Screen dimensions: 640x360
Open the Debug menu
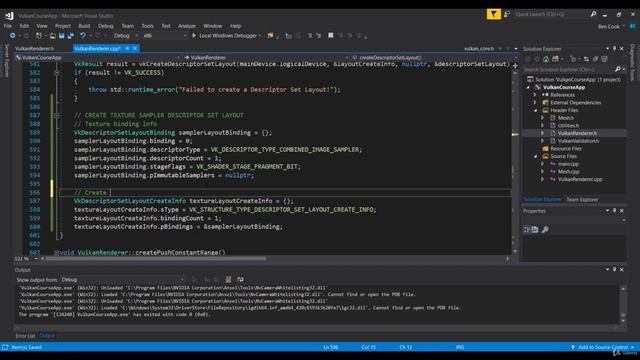point(105,26)
